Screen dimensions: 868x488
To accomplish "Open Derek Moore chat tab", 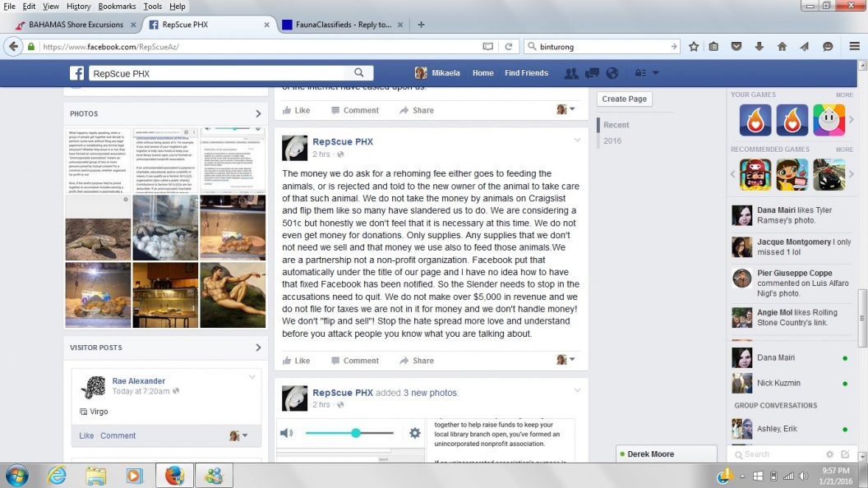I will pyautogui.click(x=667, y=453).
